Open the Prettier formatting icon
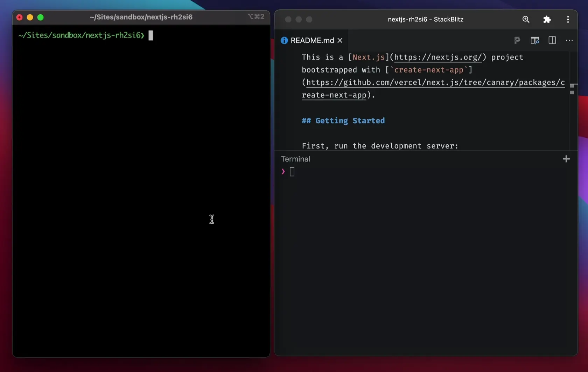Screen dimensions: 588x372 (x=517, y=40)
